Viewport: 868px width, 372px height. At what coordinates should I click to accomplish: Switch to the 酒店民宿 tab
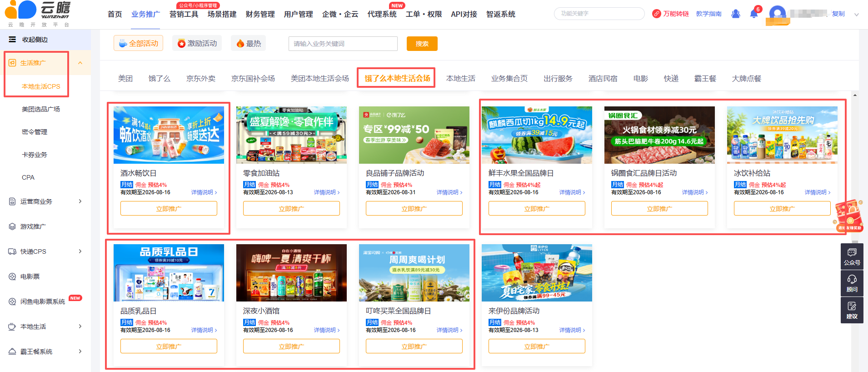(603, 78)
